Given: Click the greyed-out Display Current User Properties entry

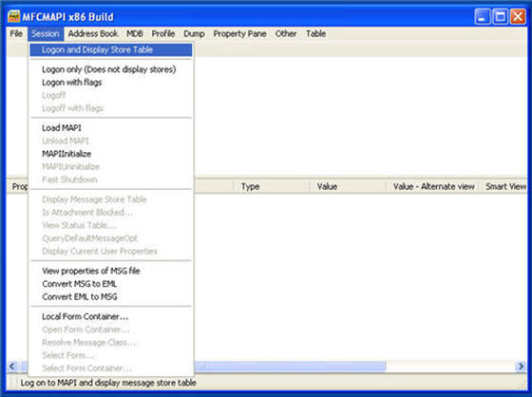Looking at the screenshot, I should point(111,251).
